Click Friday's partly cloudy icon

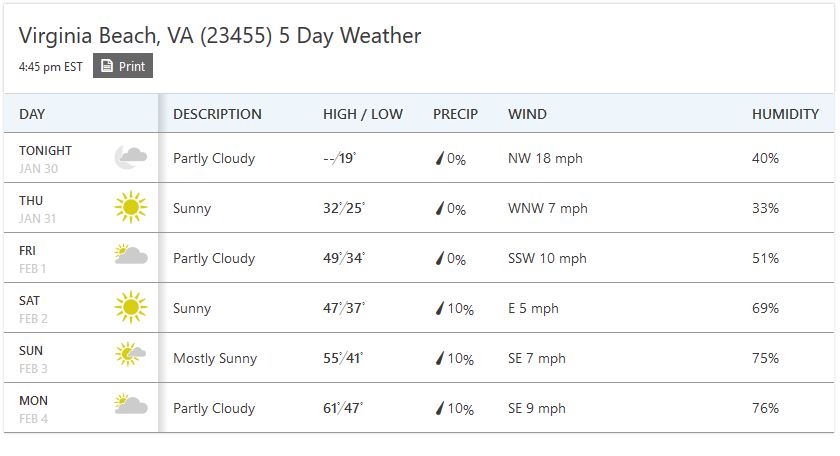[x=130, y=256]
